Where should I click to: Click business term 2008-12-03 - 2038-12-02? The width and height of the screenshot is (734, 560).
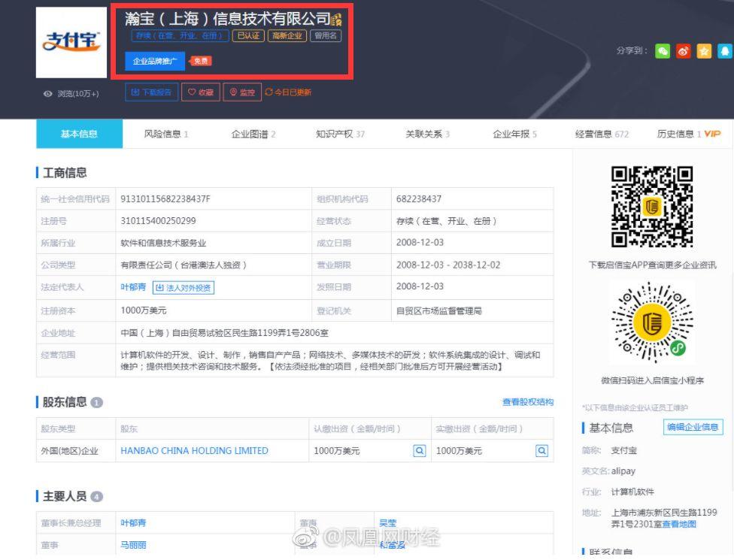click(448, 265)
